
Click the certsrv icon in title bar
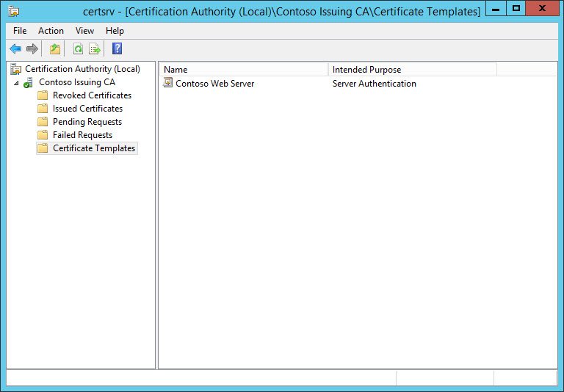tap(14, 11)
